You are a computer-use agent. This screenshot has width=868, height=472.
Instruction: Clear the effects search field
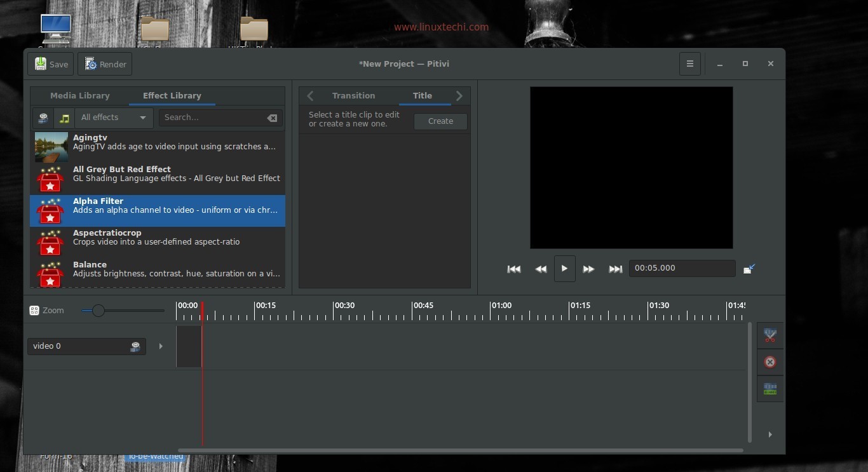(x=272, y=118)
